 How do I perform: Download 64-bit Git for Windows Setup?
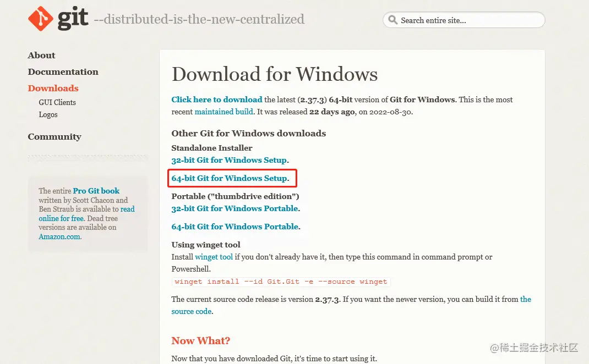(x=230, y=178)
